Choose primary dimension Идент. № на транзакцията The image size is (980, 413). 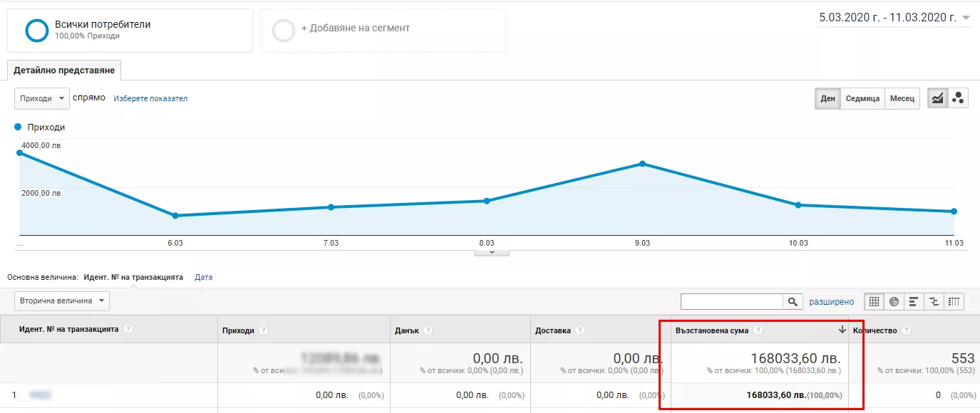(133, 277)
